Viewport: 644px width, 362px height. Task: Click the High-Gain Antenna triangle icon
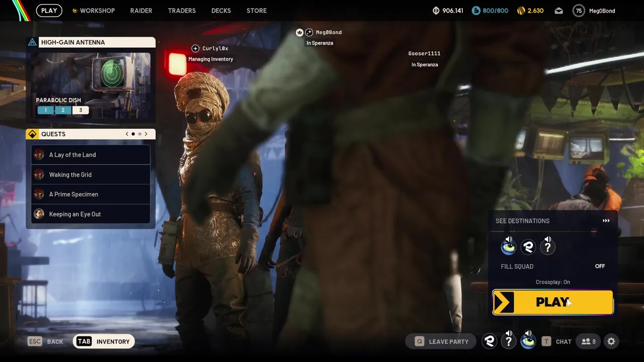click(x=32, y=42)
